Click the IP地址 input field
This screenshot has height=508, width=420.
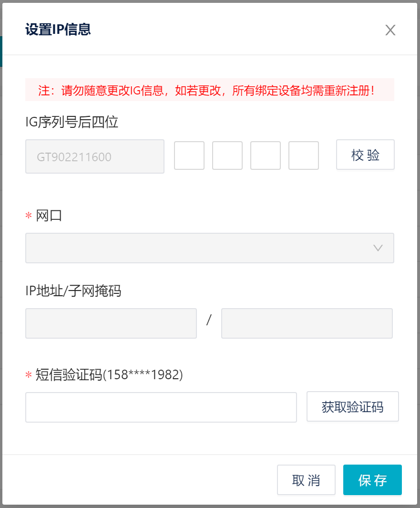coord(111,323)
